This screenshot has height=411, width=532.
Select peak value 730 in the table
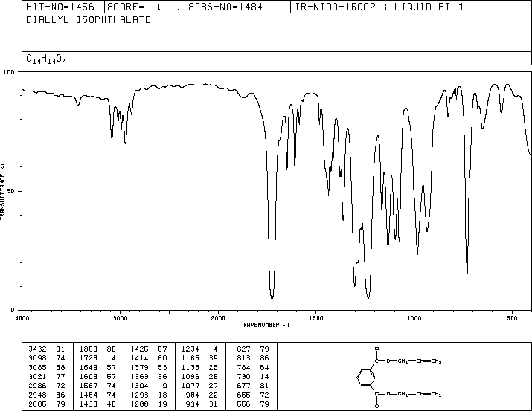[243, 376]
